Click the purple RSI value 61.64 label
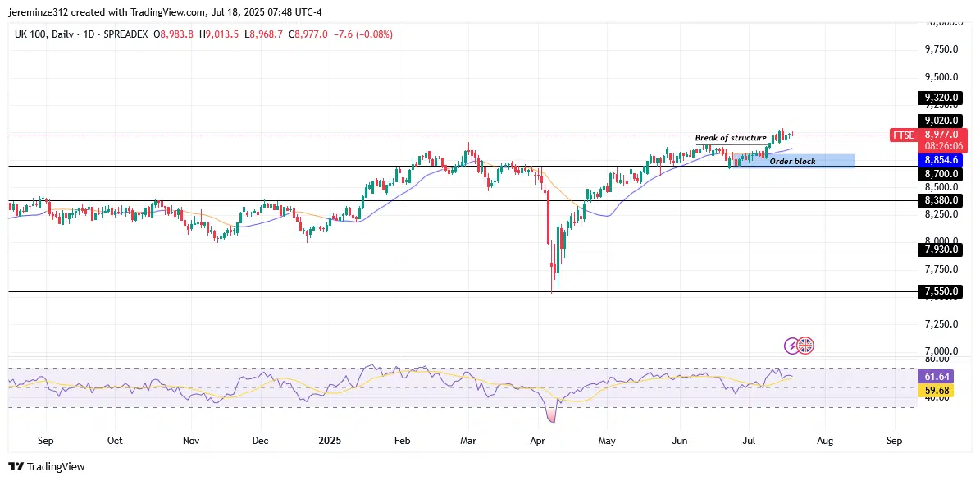 (937, 376)
